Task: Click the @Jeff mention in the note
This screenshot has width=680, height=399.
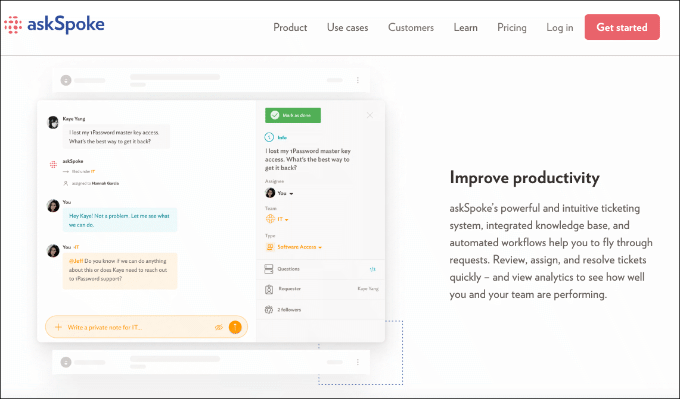Action: click(x=76, y=261)
